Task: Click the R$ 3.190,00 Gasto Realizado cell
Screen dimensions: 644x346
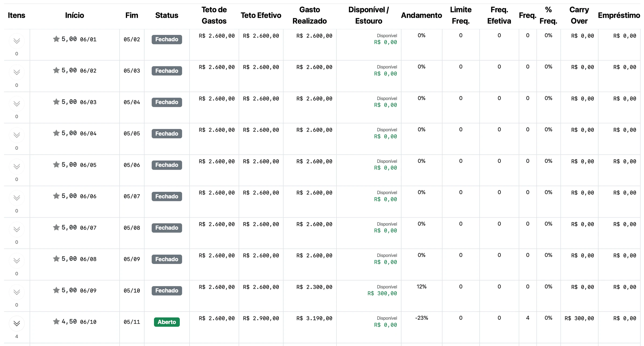Action: click(x=314, y=318)
